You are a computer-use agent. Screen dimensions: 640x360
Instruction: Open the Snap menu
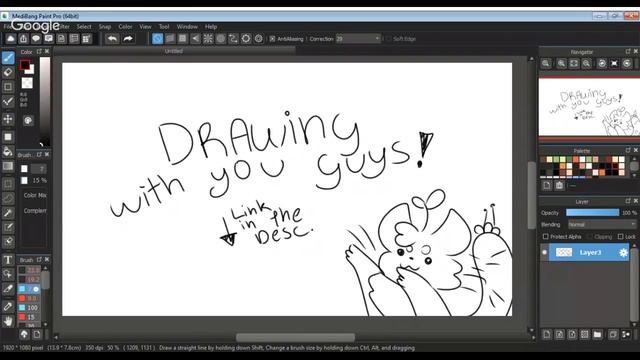(105, 27)
